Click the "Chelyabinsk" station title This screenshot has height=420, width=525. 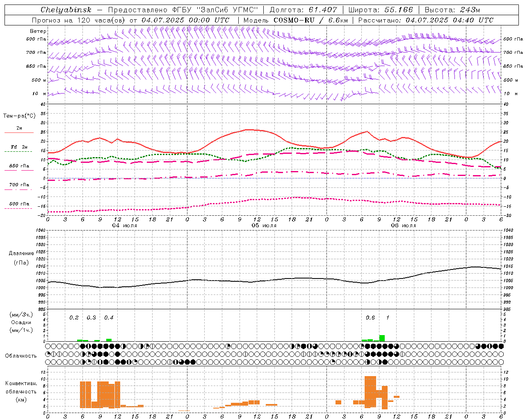click(x=66, y=10)
